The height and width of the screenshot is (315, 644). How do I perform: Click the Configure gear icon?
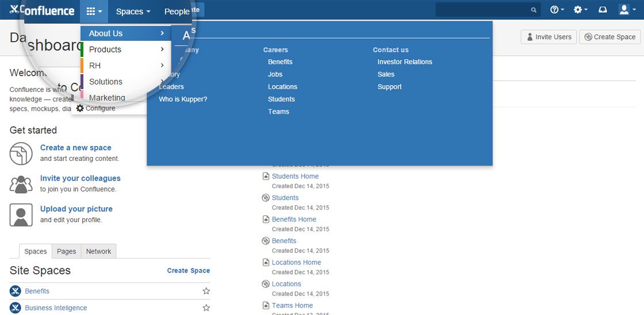80,109
